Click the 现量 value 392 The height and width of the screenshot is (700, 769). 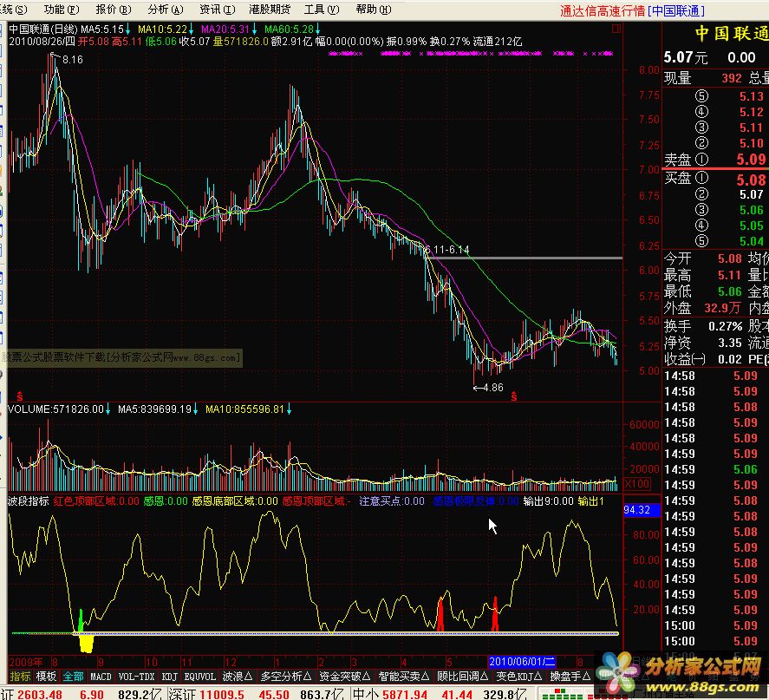click(731, 78)
